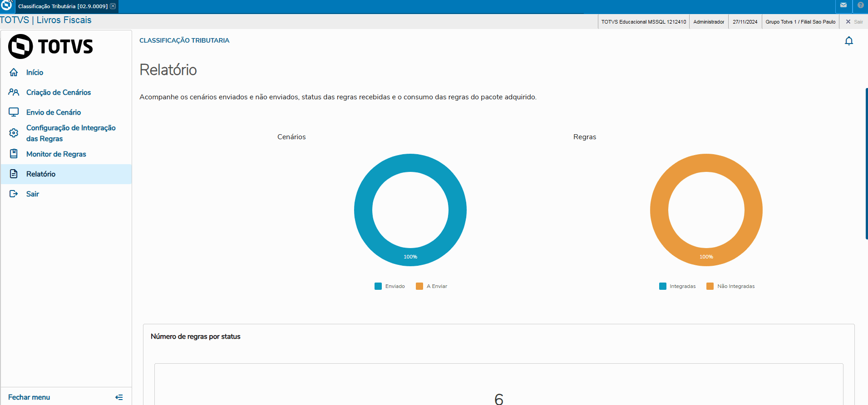868x405 pixels.
Task: Click the TOTVS app icon in title bar
Action: [6, 5]
